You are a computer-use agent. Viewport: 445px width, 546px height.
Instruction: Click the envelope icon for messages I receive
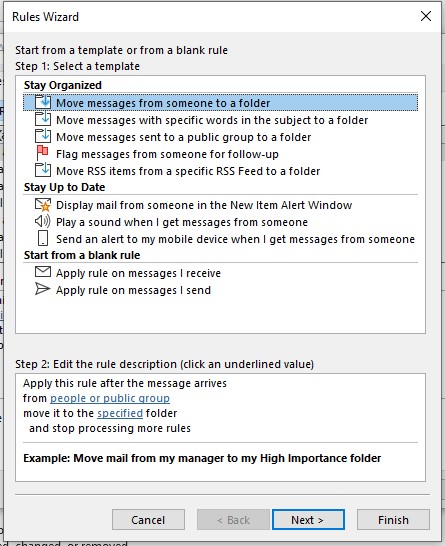click(x=42, y=272)
